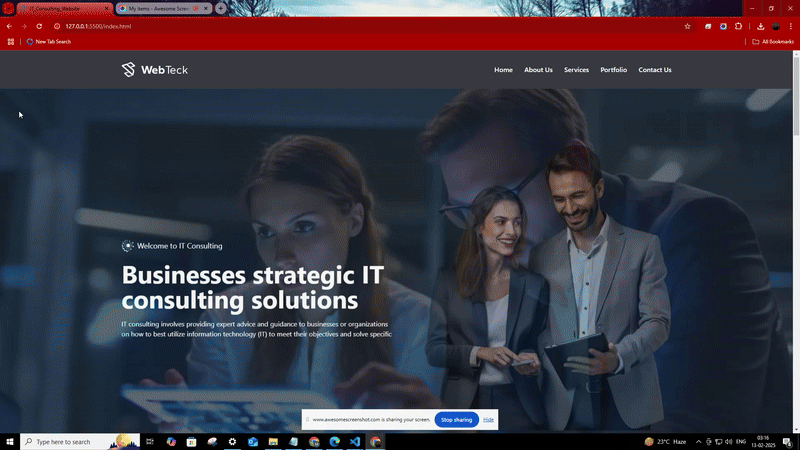This screenshot has height=450, width=800.
Task: Click the WebTeck logo
Action: click(x=155, y=70)
